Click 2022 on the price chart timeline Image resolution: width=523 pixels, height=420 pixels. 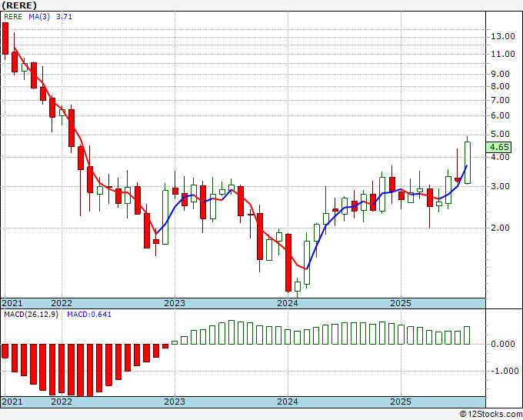(x=62, y=303)
